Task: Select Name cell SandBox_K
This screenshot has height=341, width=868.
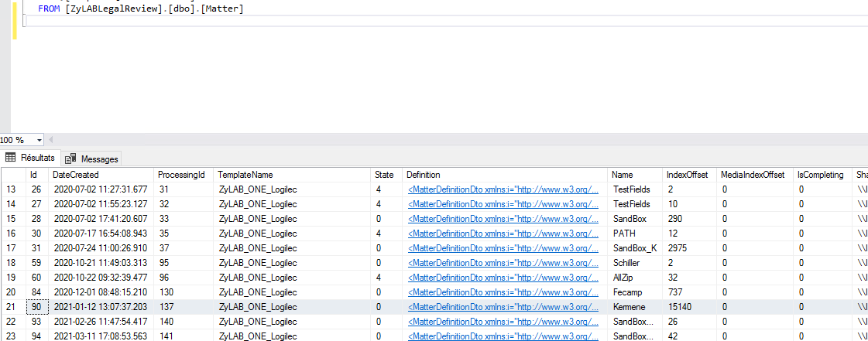Action: 636,248
